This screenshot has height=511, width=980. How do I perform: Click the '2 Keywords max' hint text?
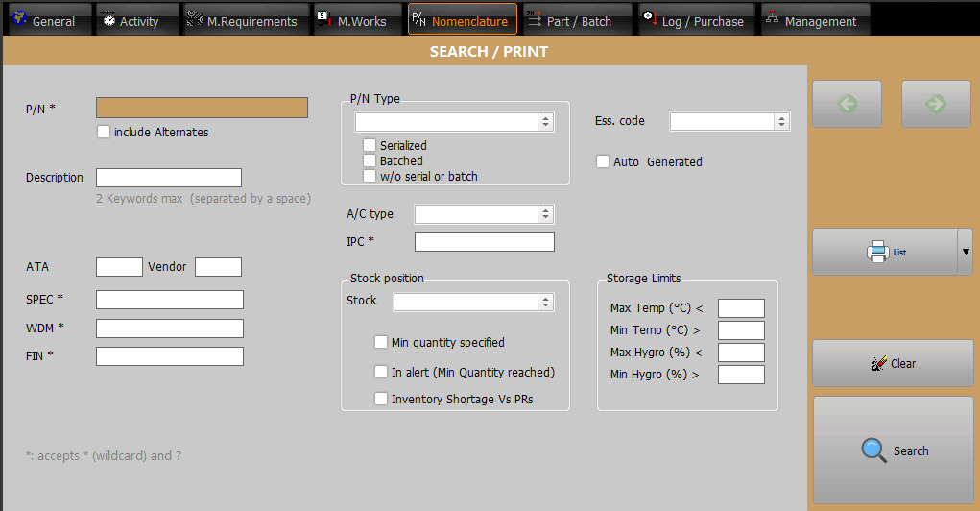pos(203,198)
